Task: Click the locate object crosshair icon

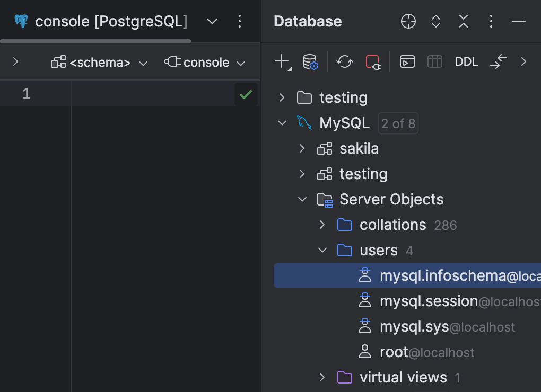Action: coord(408,21)
